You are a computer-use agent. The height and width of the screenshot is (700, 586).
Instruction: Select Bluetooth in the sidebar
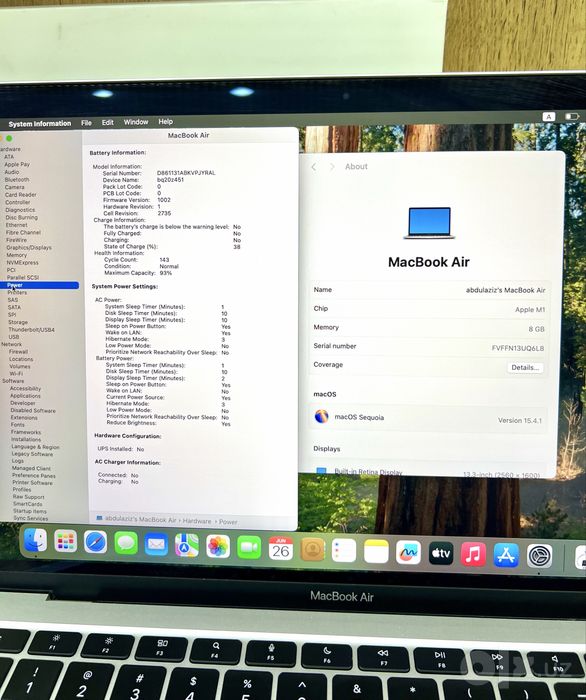[x=17, y=179]
